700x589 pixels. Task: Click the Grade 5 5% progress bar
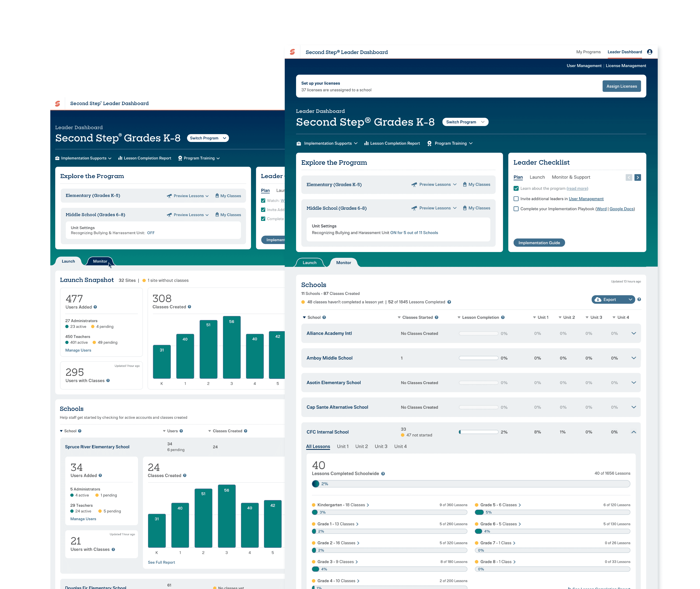point(552,512)
